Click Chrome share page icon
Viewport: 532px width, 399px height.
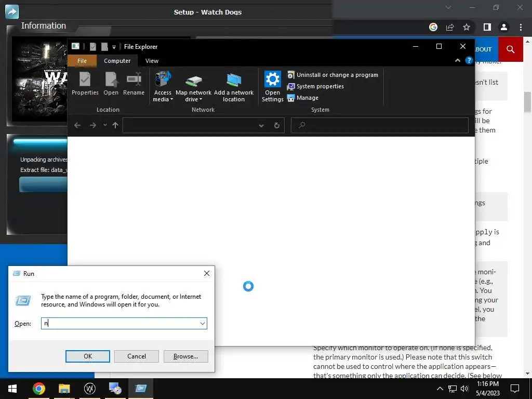coord(450,27)
